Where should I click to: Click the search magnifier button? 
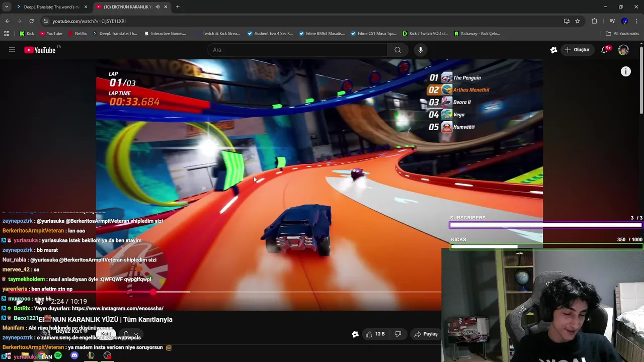coord(397,50)
